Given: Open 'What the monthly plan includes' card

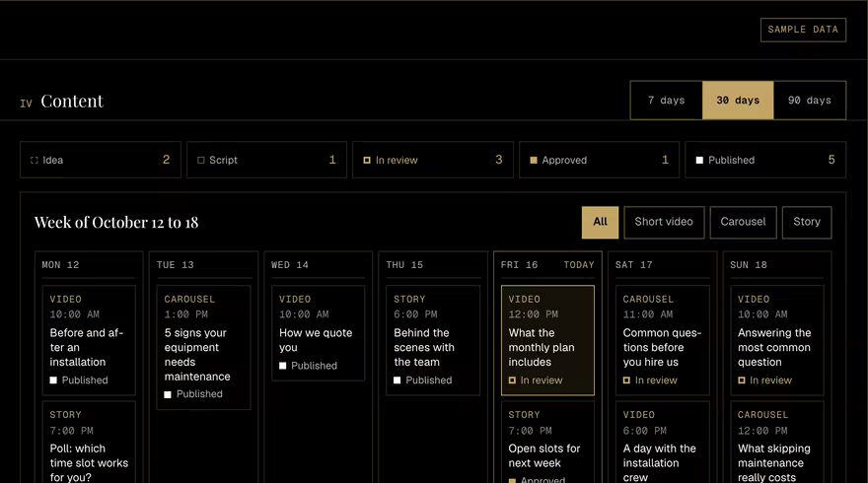Looking at the screenshot, I should [547, 340].
